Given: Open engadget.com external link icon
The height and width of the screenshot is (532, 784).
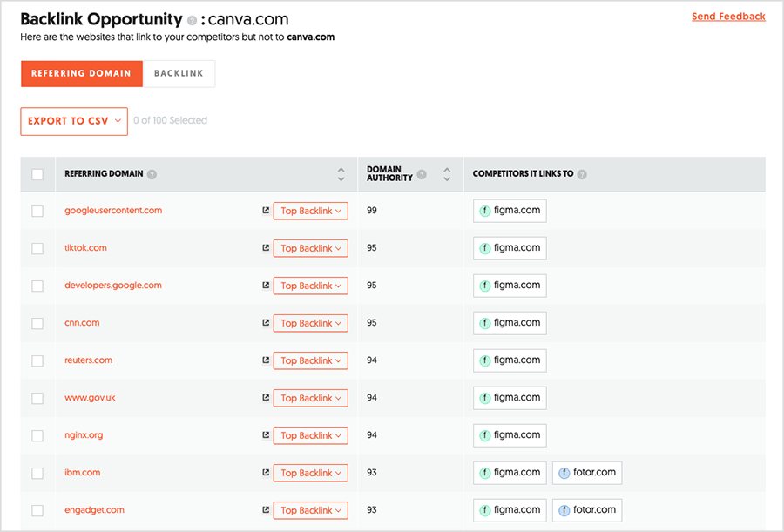Looking at the screenshot, I should pyautogui.click(x=266, y=510).
